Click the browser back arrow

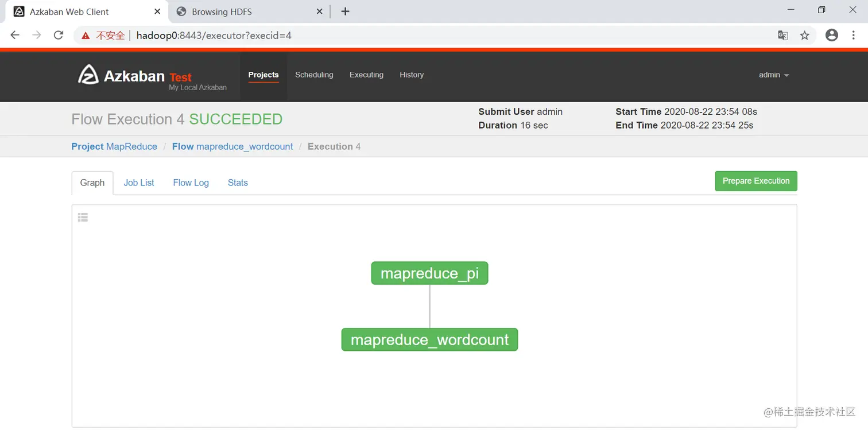click(x=15, y=35)
